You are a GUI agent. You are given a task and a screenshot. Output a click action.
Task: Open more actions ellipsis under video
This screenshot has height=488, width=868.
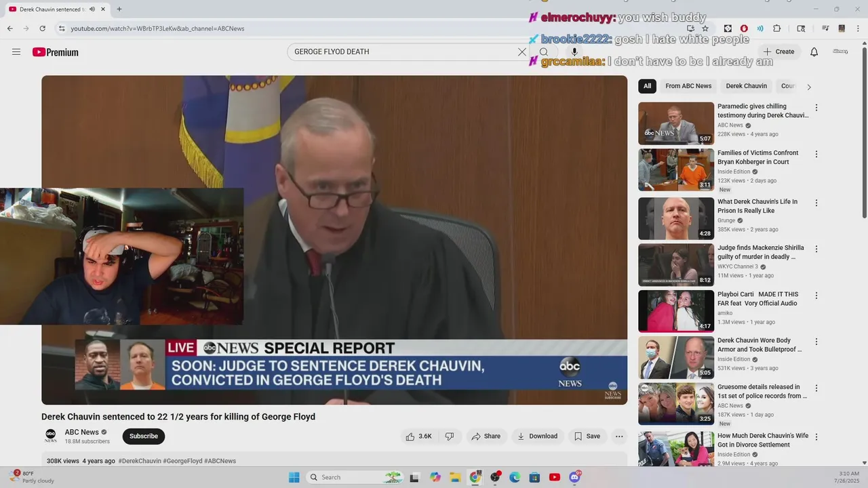pos(619,436)
